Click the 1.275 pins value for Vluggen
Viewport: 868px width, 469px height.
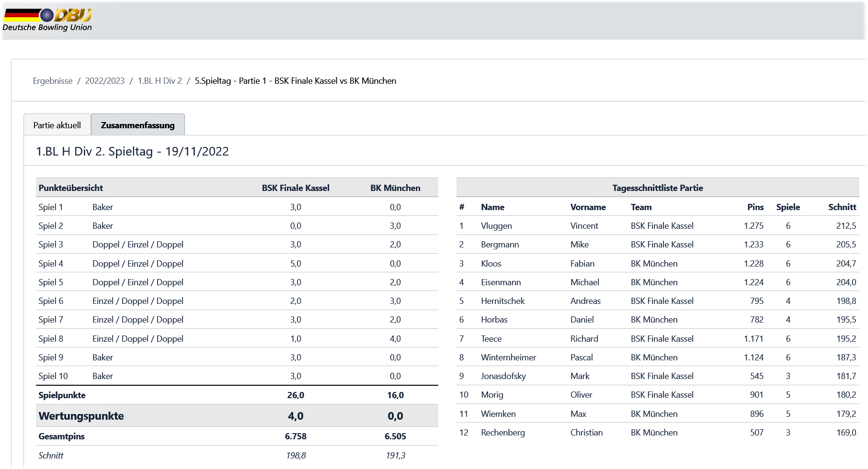coord(754,226)
